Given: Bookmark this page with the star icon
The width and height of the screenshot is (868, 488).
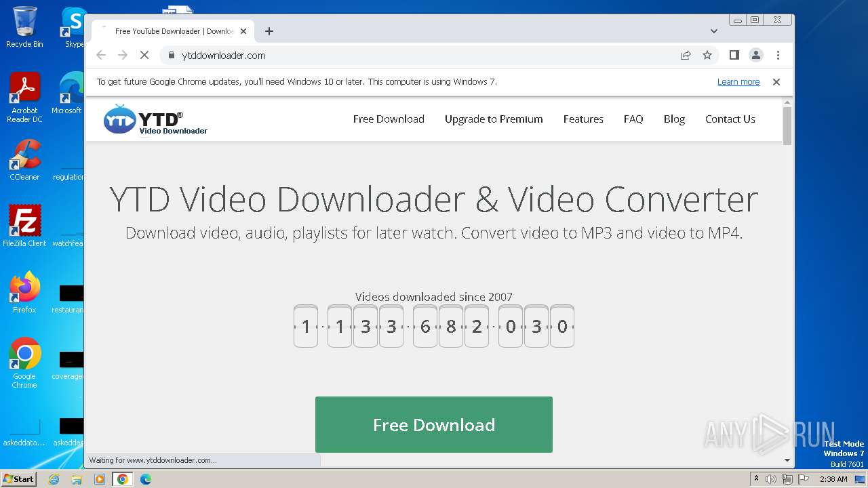Looking at the screenshot, I should [707, 55].
